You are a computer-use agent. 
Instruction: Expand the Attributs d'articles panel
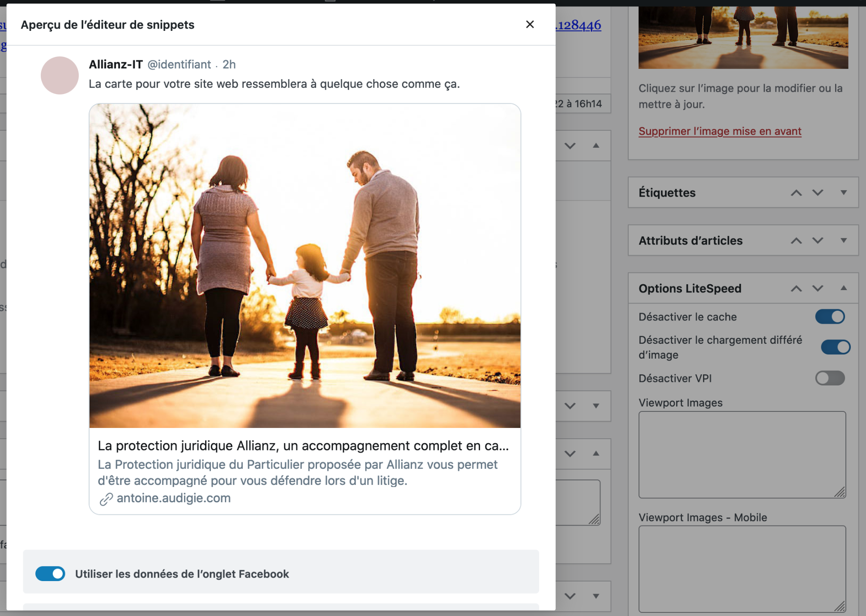[x=844, y=241]
